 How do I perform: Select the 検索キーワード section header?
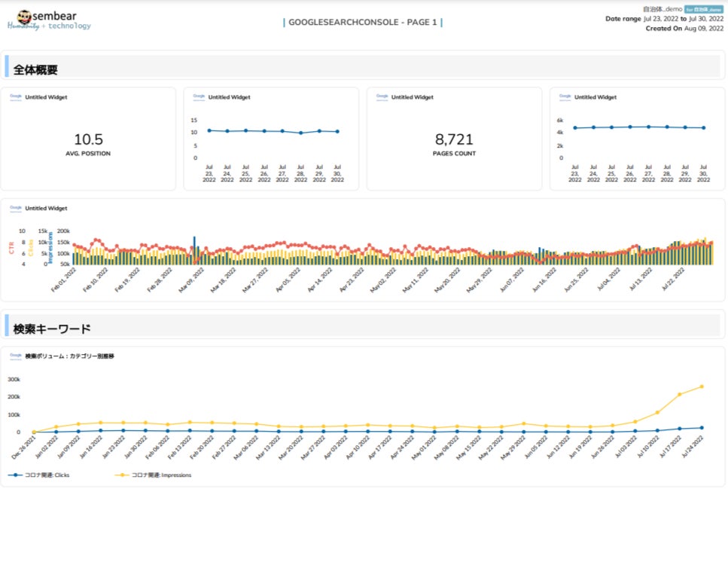[52, 328]
